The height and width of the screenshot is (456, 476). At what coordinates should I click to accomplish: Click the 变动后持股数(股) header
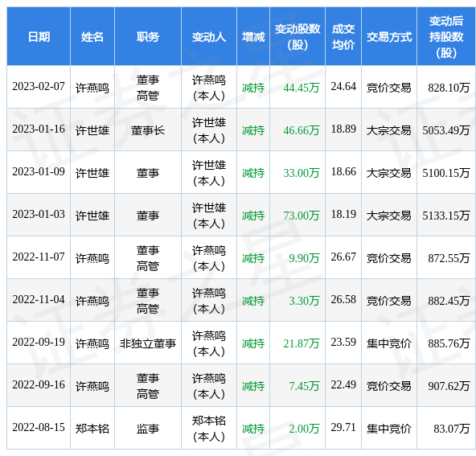(446, 37)
